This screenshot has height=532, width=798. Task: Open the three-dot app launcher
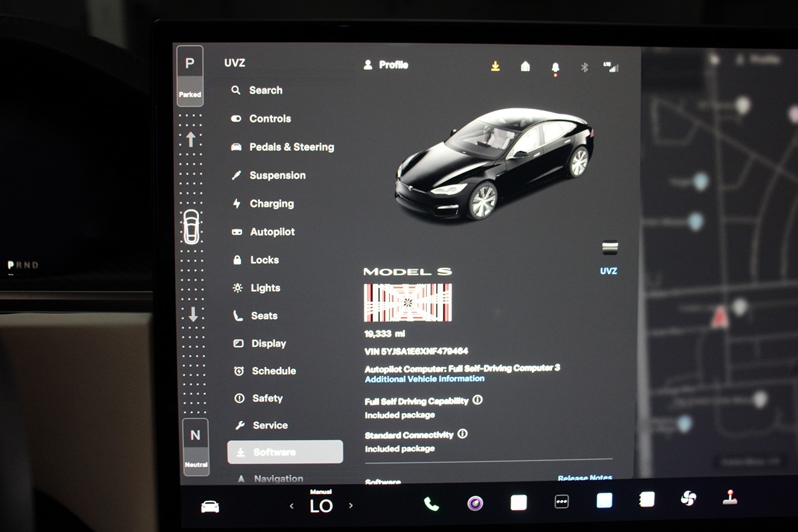point(562,502)
